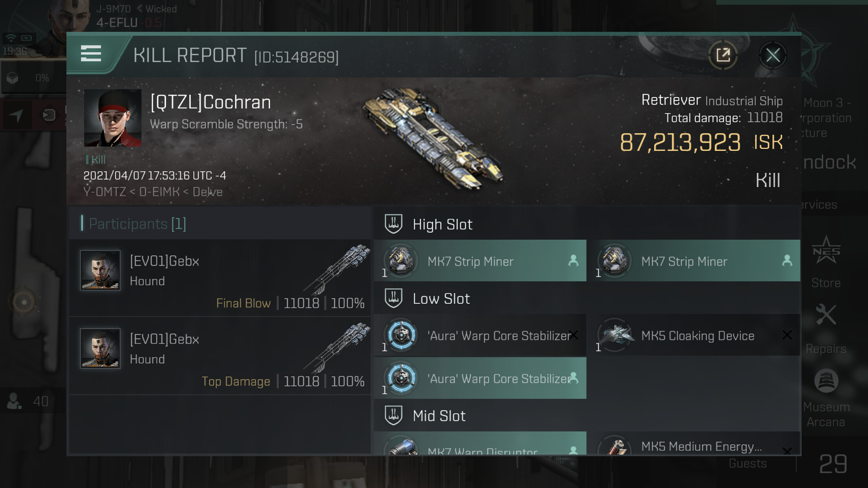Open the hamburger menu in Kill Report
The image size is (868, 488).
91,54
